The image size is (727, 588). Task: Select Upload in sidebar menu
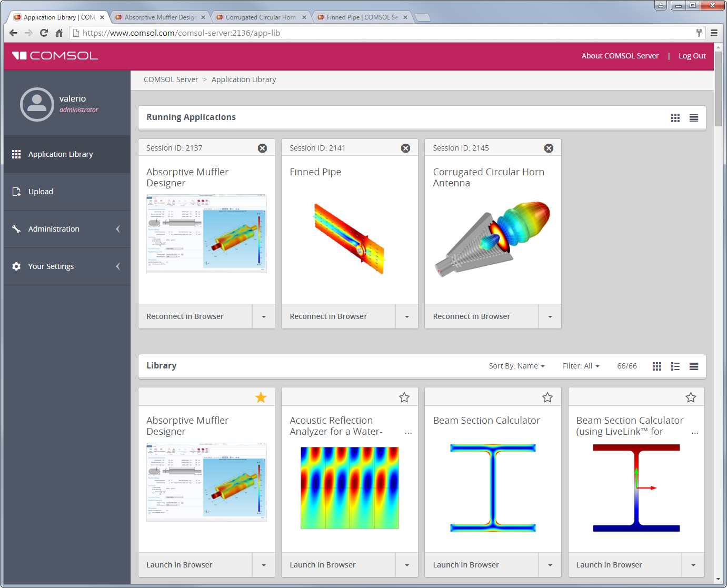pyautogui.click(x=67, y=192)
